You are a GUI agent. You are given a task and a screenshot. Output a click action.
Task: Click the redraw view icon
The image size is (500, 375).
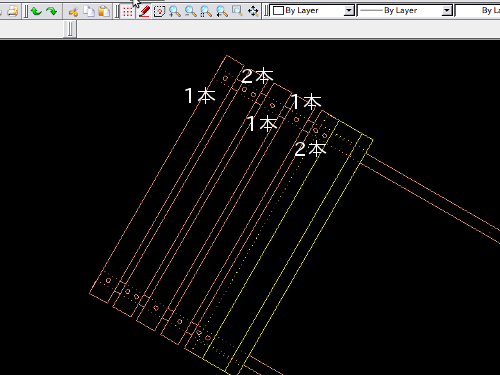pos(159,12)
